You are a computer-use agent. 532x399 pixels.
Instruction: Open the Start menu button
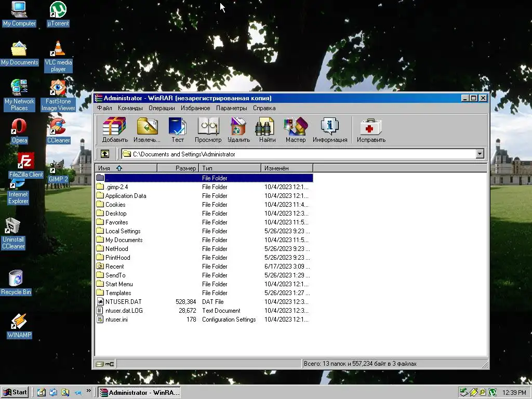pos(15,393)
